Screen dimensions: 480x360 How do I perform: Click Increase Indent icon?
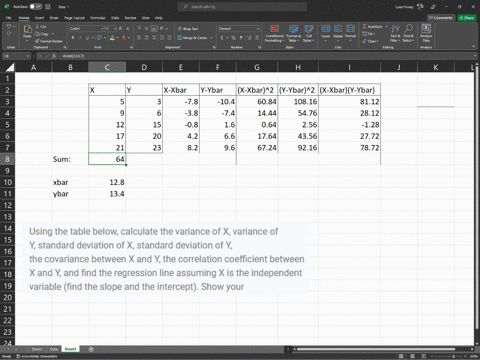click(169, 38)
